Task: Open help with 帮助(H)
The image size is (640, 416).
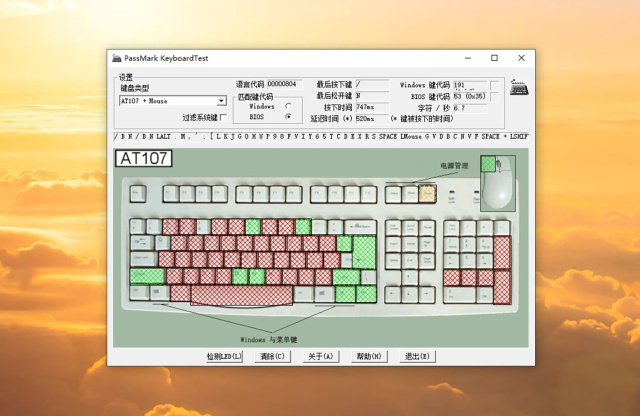Action: [369, 356]
